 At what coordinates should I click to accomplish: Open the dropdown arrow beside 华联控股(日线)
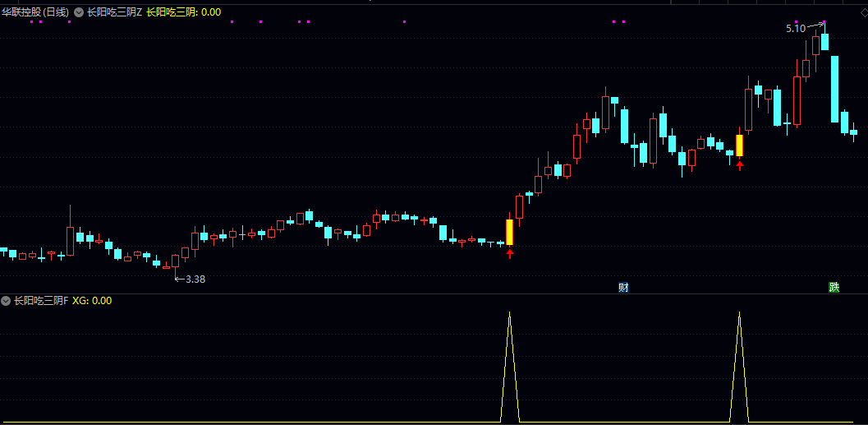tap(79, 12)
